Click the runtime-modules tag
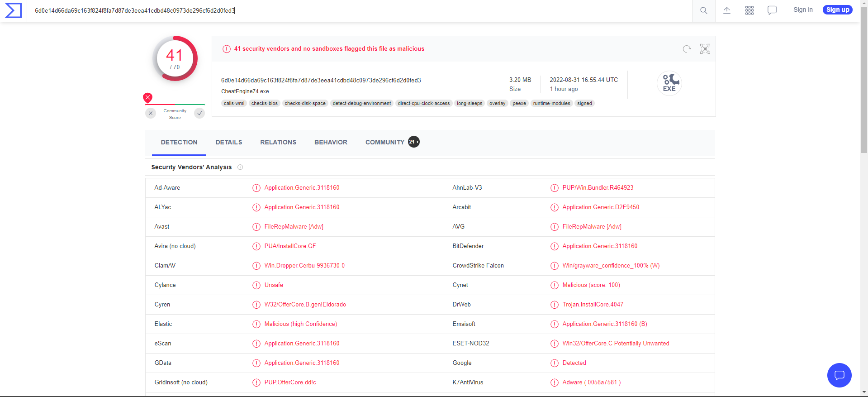868x397 pixels. (551, 103)
